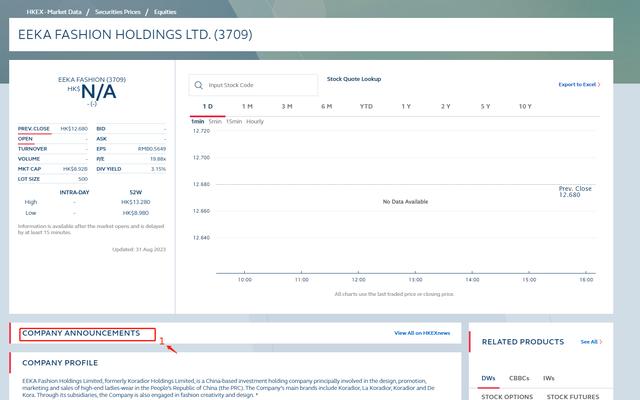This screenshot has height=400, width=640.
Task: Select the 10 Y chart range
Action: [x=525, y=106]
